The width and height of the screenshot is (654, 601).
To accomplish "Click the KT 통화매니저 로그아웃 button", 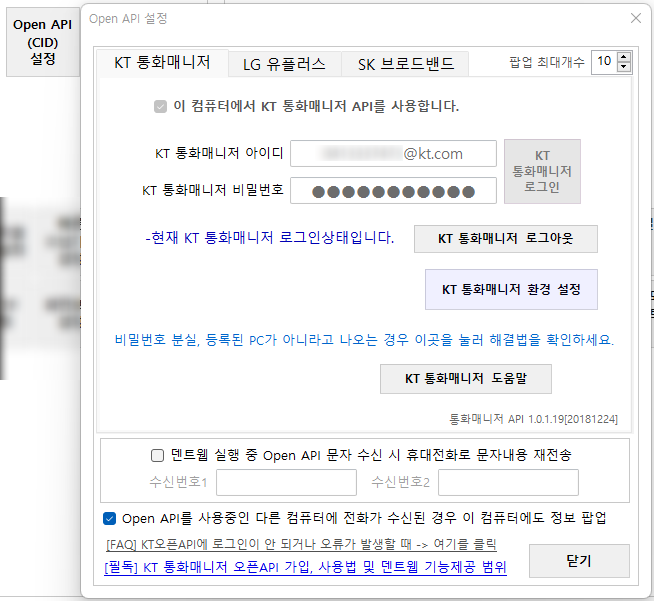I will point(506,239).
